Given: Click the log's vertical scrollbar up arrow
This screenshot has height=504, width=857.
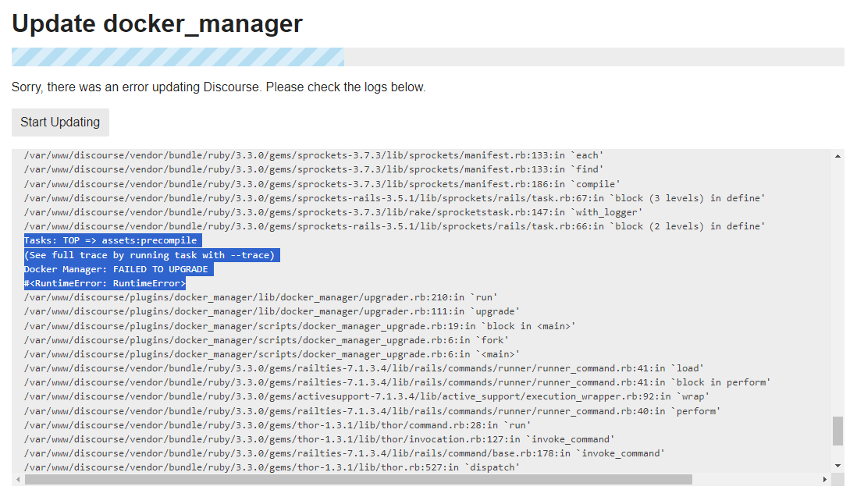Looking at the screenshot, I should coord(837,156).
